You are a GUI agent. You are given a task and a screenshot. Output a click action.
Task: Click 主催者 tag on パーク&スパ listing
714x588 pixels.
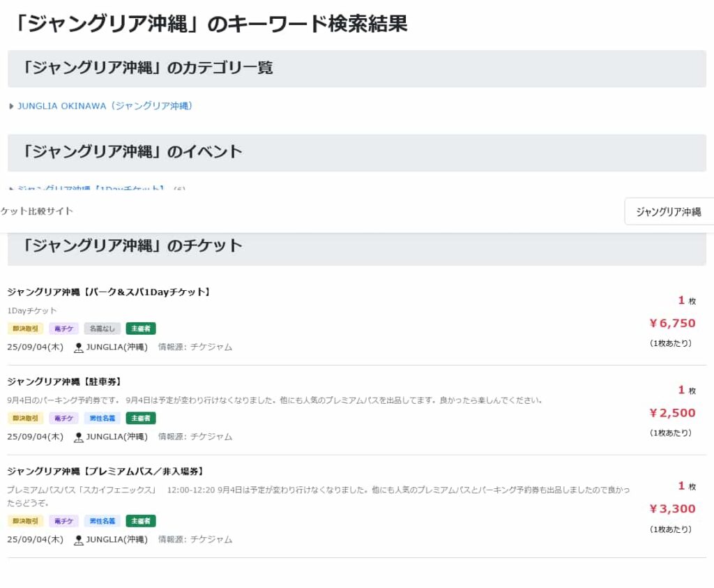(x=141, y=329)
